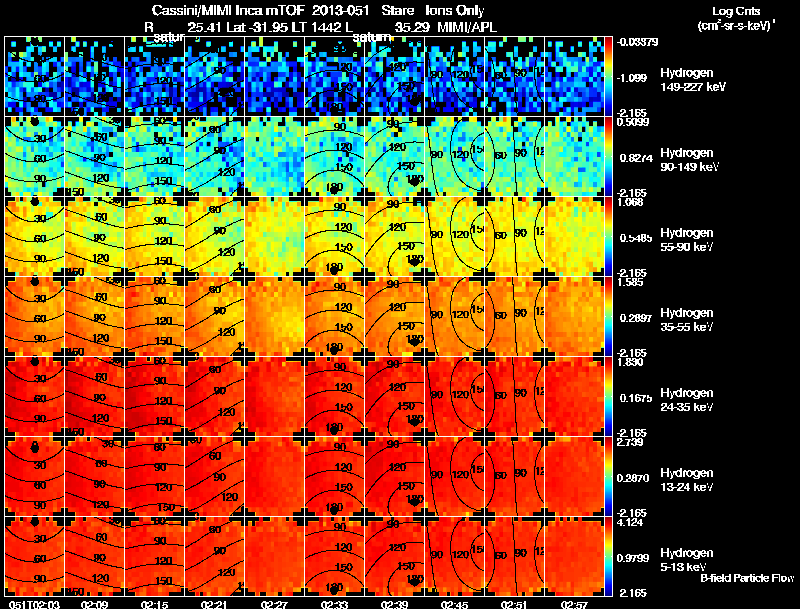The width and height of the screenshot is (800, 609).
Task: Click the '35.29' L-shell value
Action: [412, 28]
